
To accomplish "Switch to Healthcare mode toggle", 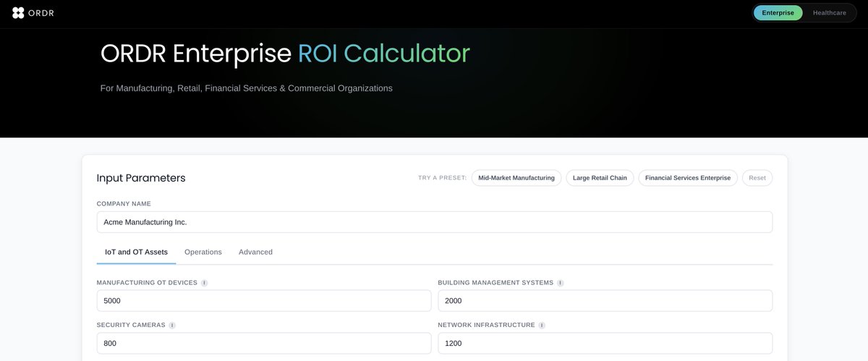I will click(829, 13).
